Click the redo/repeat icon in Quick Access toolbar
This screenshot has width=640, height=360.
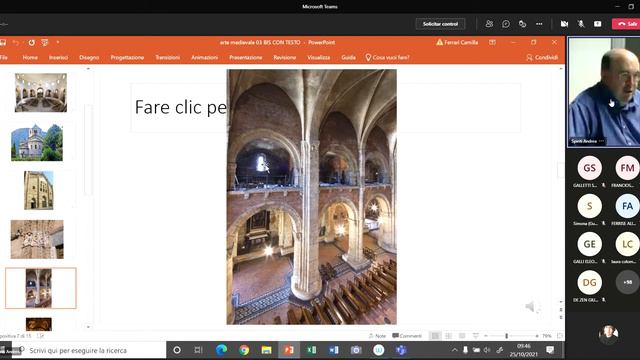pos(31,42)
